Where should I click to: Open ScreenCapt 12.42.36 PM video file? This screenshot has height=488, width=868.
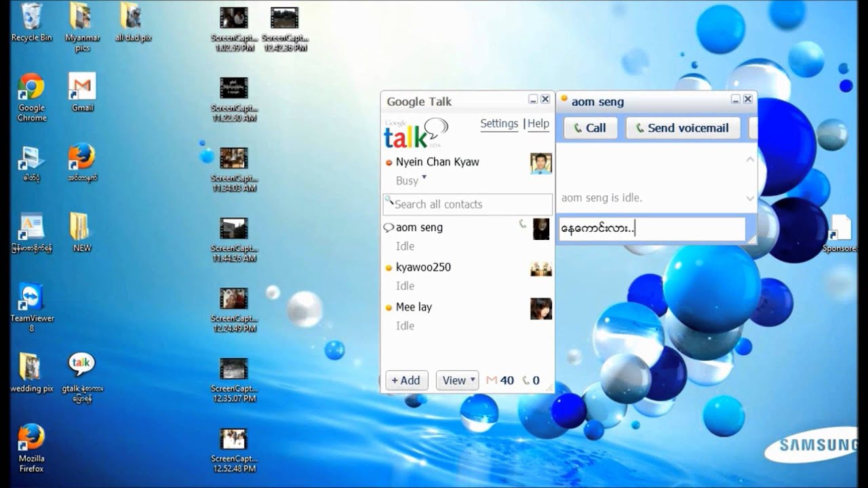click(285, 29)
